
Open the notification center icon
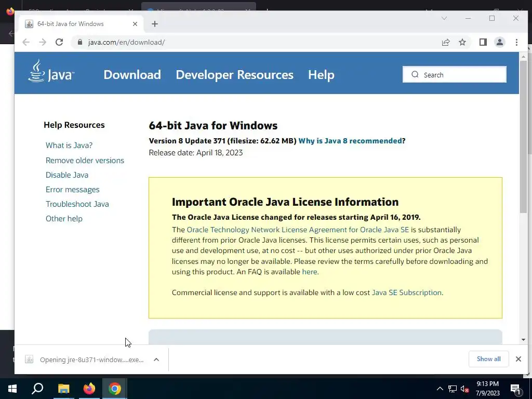tap(515, 389)
